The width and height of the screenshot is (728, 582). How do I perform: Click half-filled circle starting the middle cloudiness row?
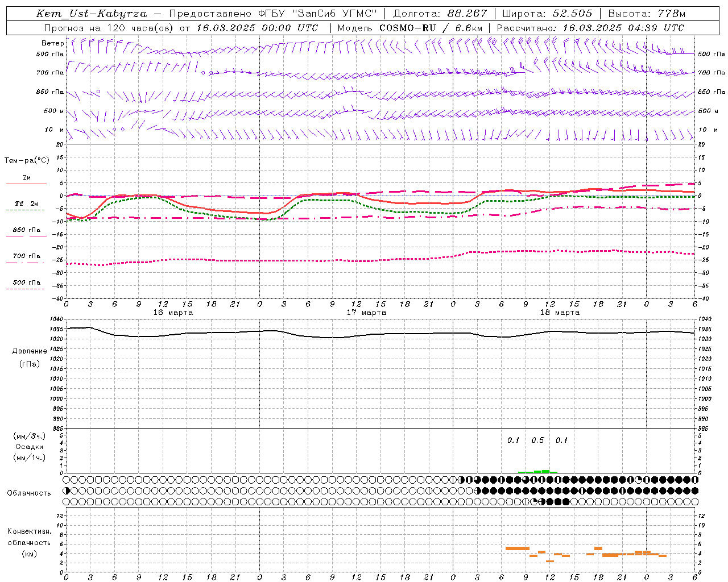[67, 490]
